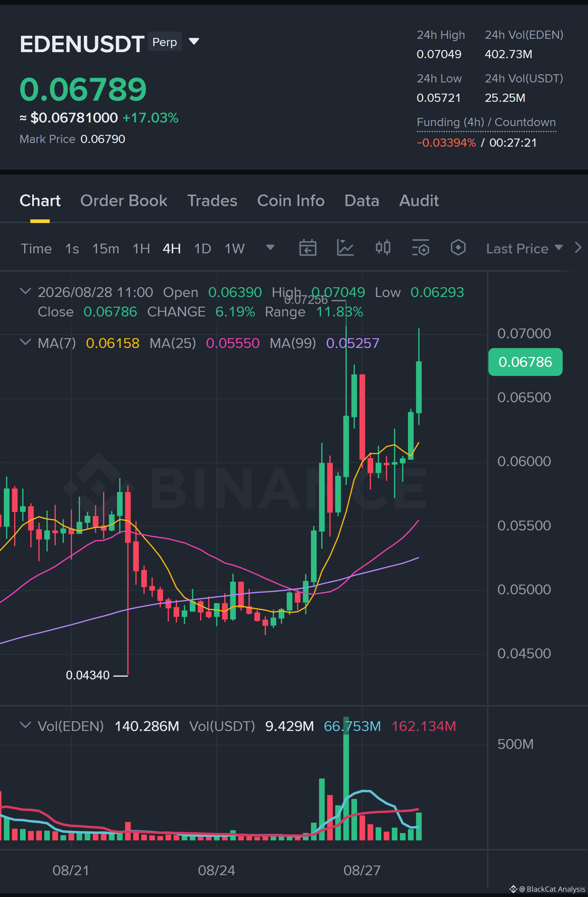Click the Vol(USDT) value 9.429M
Image resolution: width=588 pixels, height=897 pixels.
(289, 726)
